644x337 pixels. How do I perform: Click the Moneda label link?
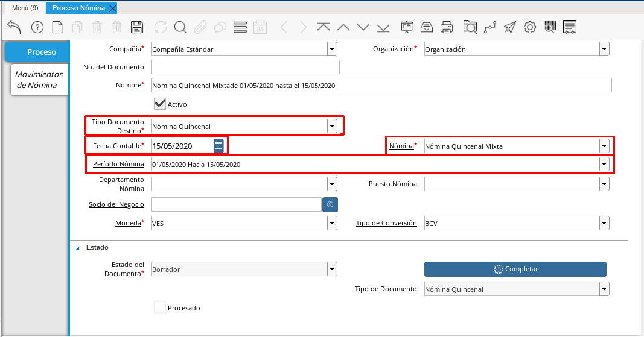[128, 223]
